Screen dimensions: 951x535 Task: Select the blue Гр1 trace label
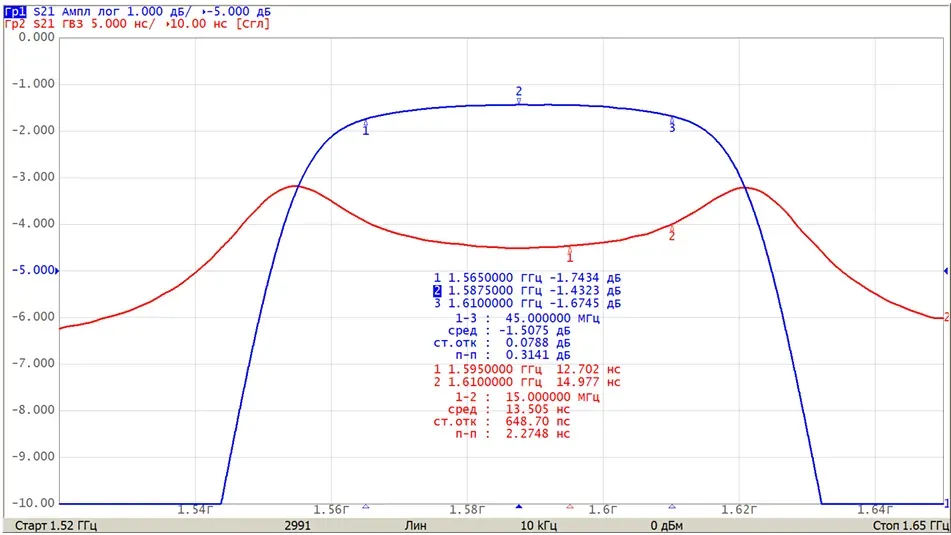point(15,12)
